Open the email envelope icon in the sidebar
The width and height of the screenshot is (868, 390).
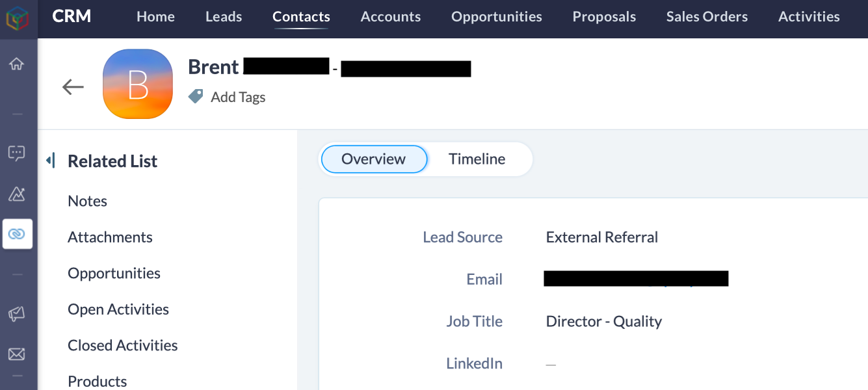coord(18,354)
